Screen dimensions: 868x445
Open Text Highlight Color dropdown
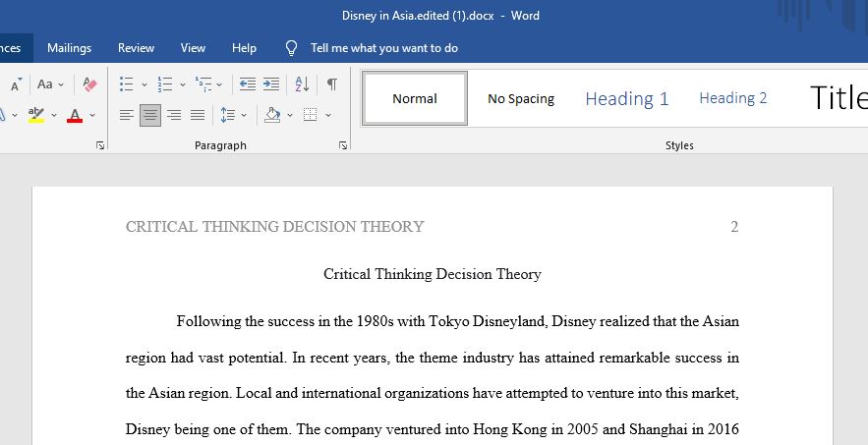[54, 115]
